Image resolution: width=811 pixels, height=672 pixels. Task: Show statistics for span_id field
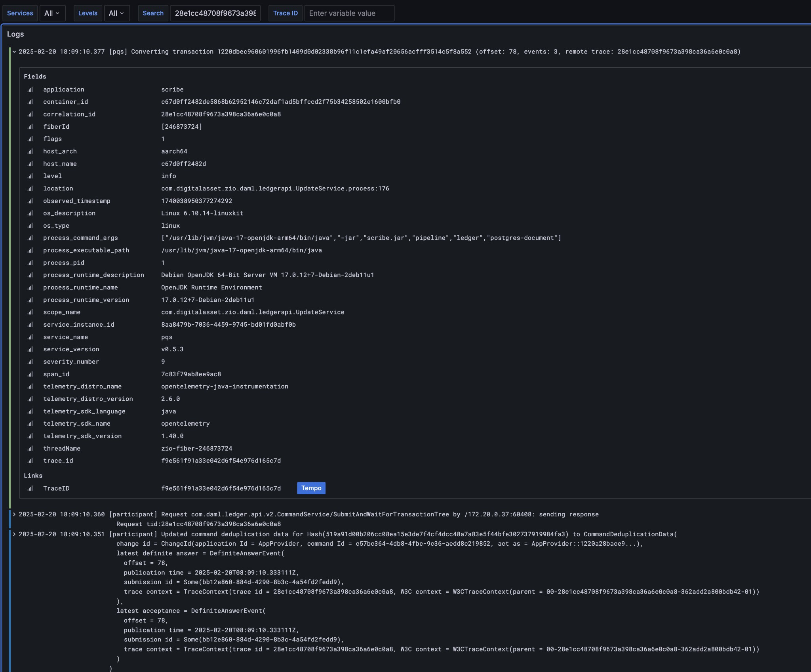point(30,374)
